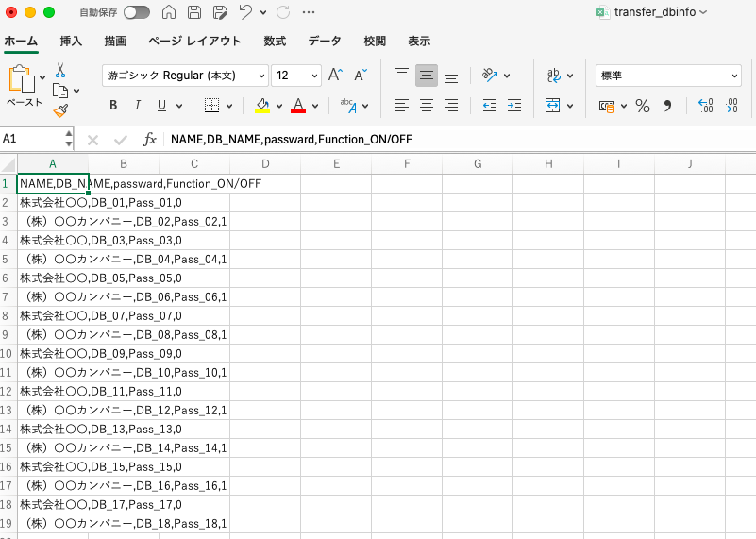Click the Undo arrow icon

click(245, 12)
